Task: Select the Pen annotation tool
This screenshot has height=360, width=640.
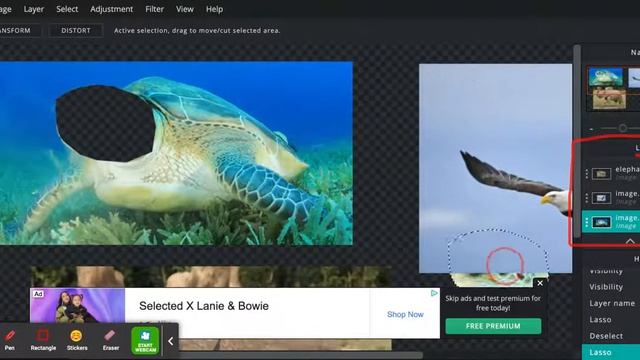Action: (10, 340)
